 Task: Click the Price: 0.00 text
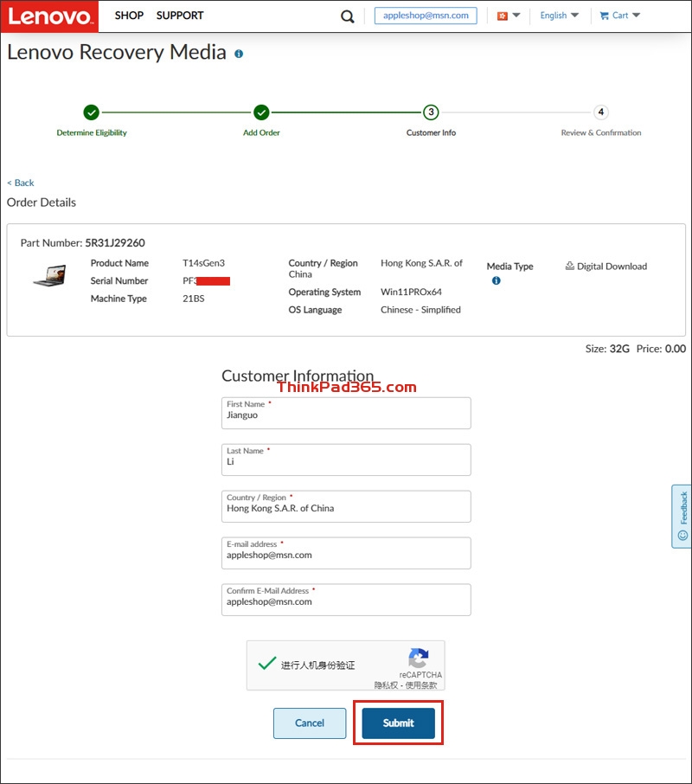point(661,349)
